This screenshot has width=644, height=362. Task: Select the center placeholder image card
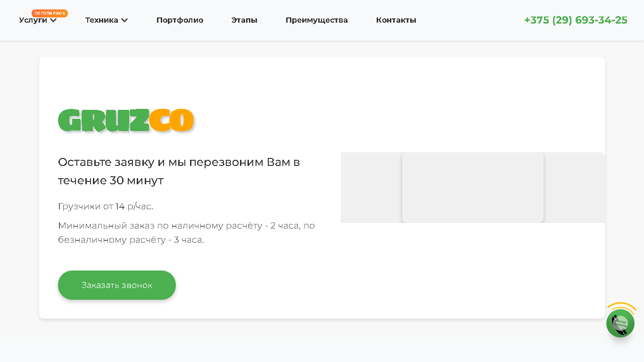473,188
